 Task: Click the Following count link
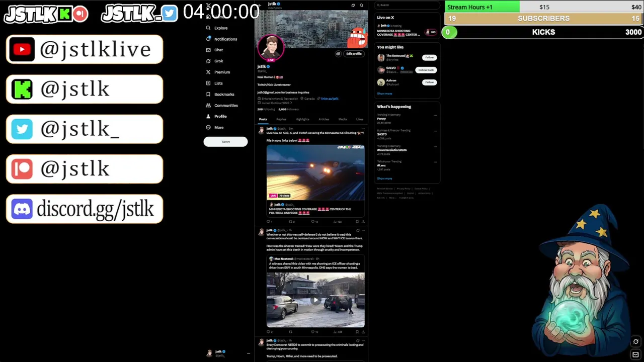pyautogui.click(x=266, y=110)
